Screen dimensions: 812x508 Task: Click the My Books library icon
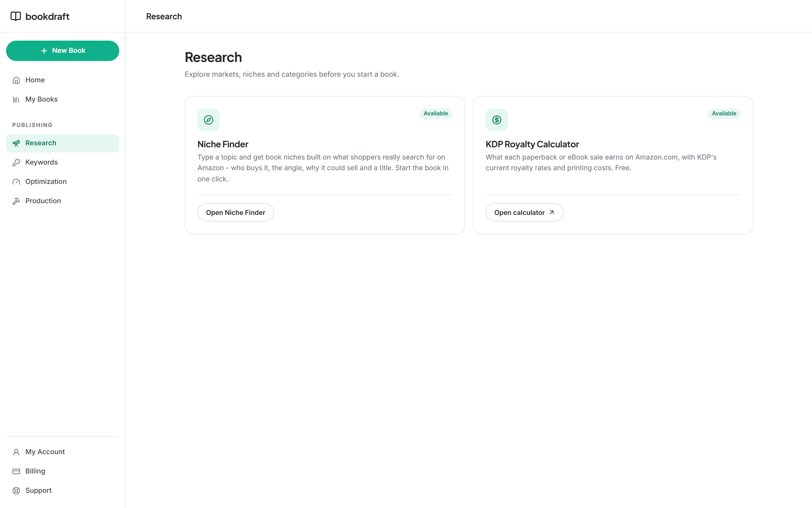click(16, 100)
